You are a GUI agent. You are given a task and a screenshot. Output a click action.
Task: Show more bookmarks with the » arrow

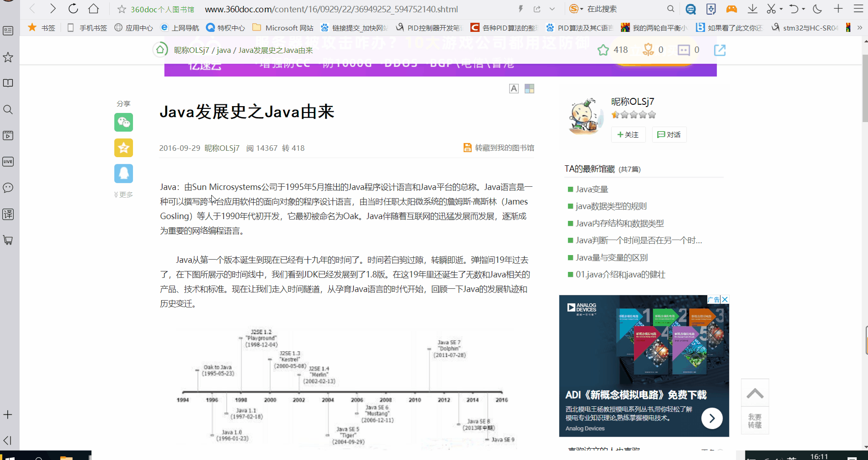coord(860,28)
